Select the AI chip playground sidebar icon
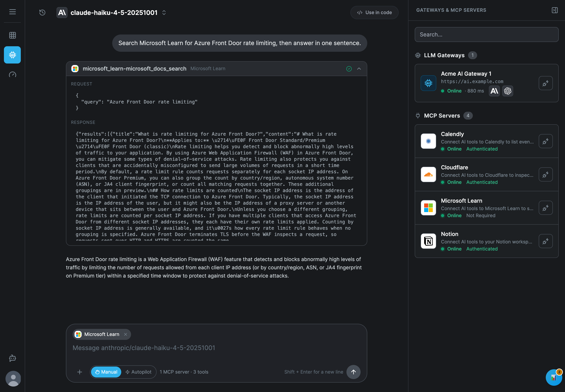Image resolution: width=565 pixels, height=392 pixels. tap(12, 55)
